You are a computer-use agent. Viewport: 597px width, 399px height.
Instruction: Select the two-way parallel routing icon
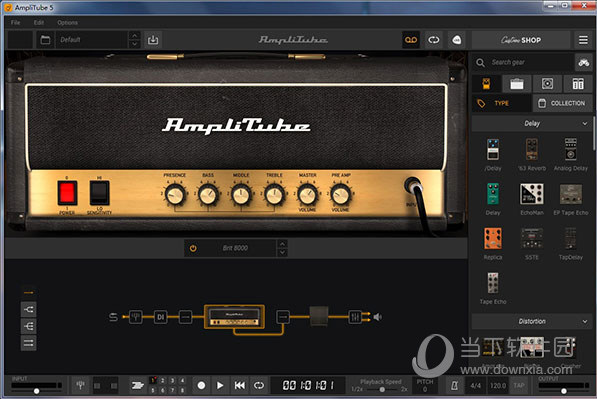pyautogui.click(x=29, y=309)
